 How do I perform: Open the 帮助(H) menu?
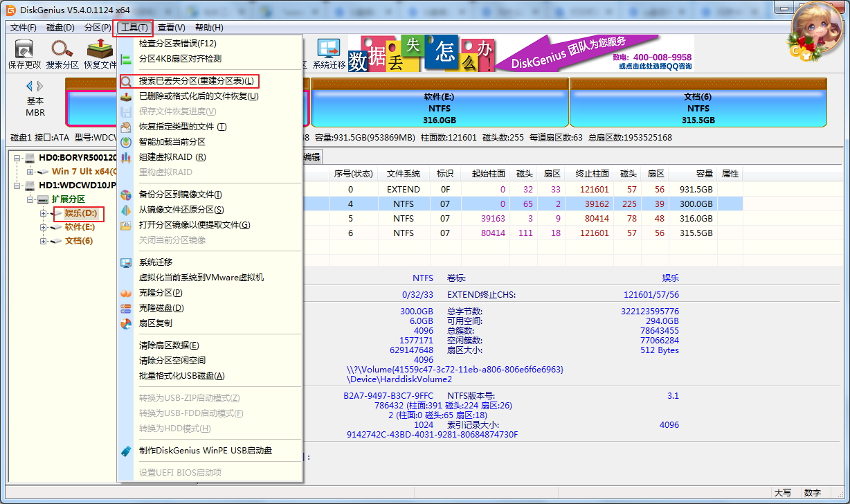209,28
